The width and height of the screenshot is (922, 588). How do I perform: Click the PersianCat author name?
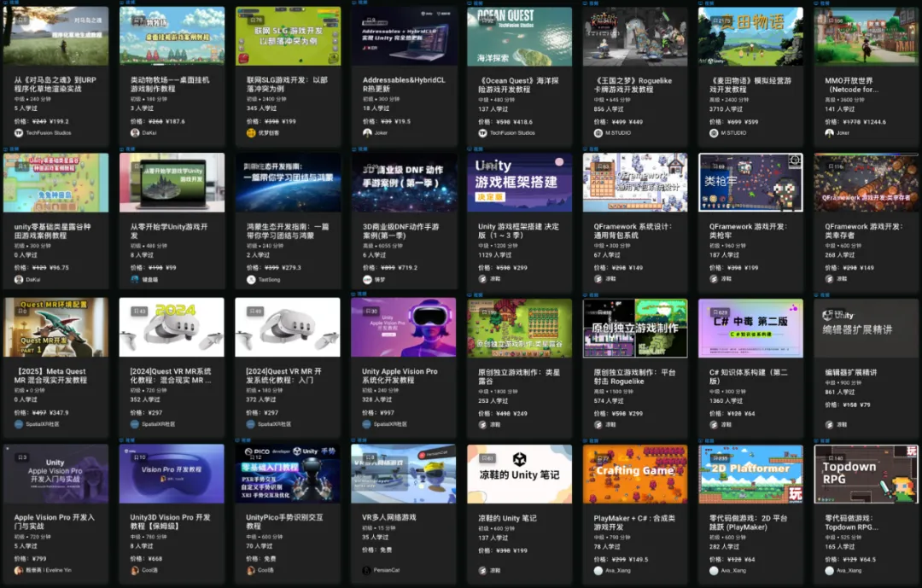coord(387,570)
